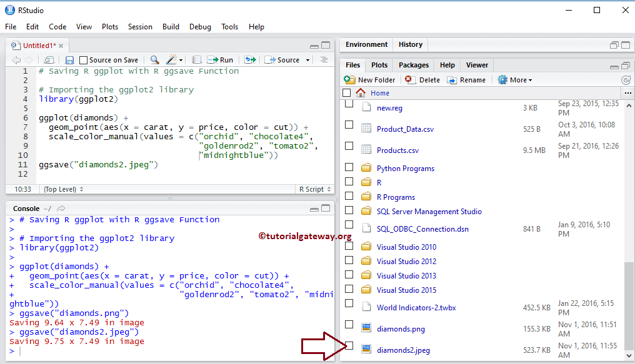Open the go to directory ellipsis button

pyautogui.click(x=627, y=93)
